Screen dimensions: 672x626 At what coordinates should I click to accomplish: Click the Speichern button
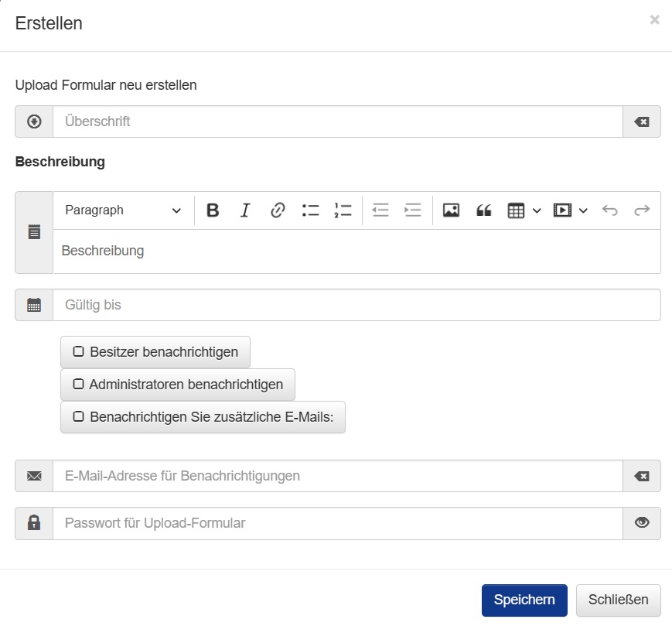[x=524, y=600]
